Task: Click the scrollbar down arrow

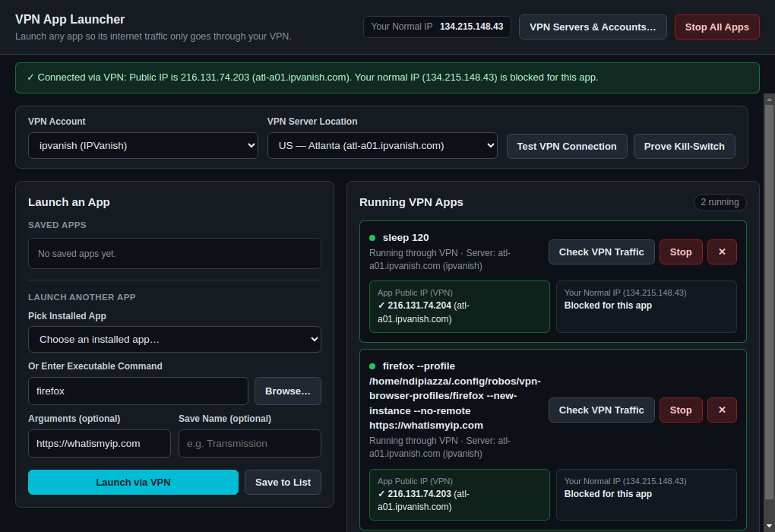Action: pos(769,526)
